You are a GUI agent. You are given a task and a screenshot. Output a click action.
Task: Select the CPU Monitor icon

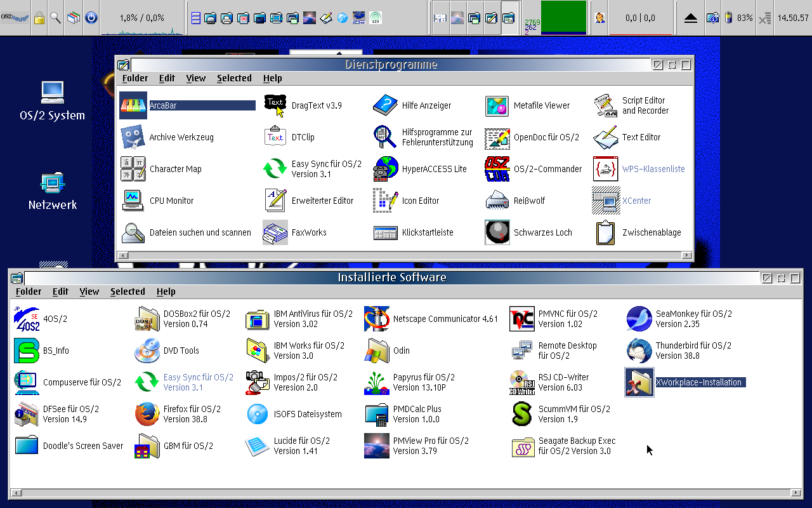(133, 201)
